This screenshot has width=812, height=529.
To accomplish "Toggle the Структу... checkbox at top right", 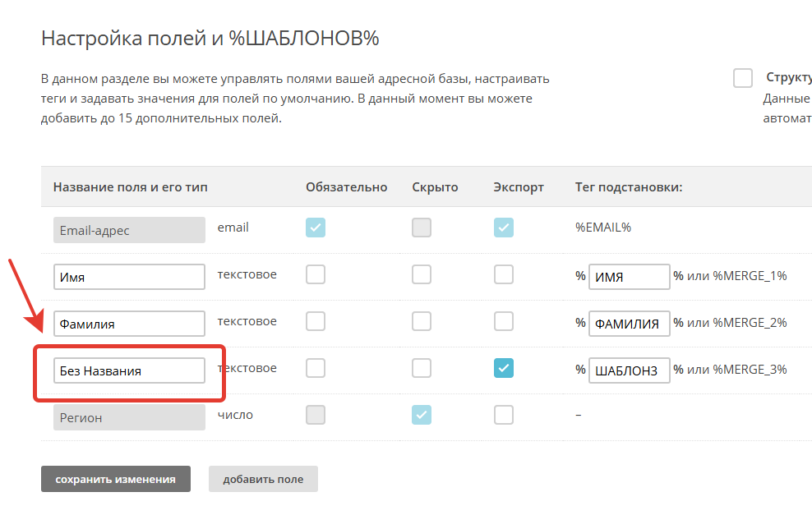I will coord(743,78).
